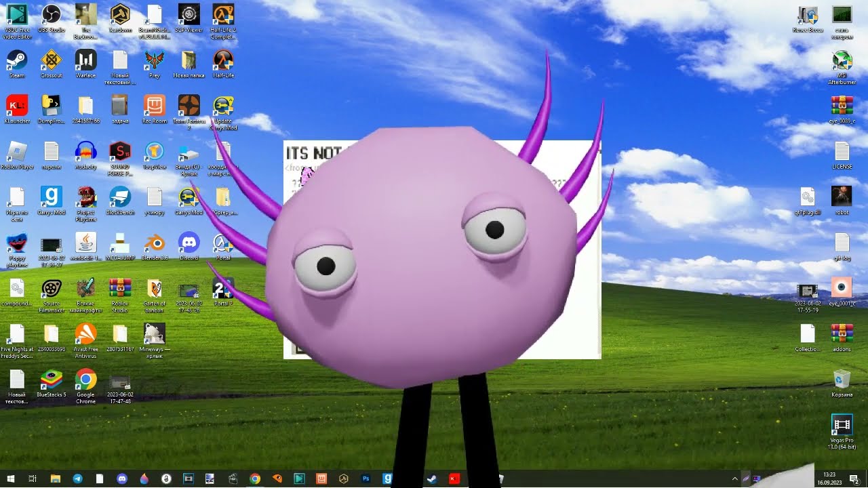The height and width of the screenshot is (488, 868).
Task: Open Telegram from the taskbar
Action: coord(77,479)
